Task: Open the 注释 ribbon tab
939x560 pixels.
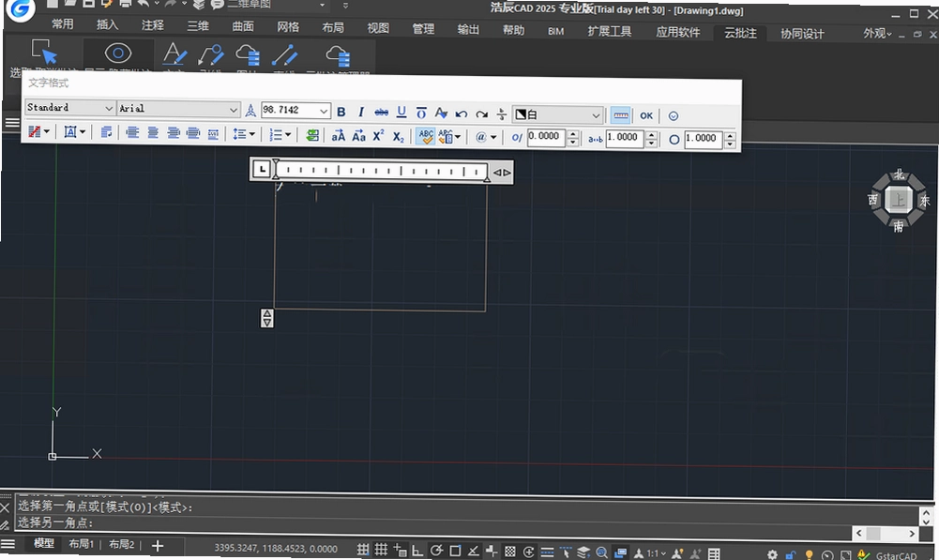Action: [x=152, y=25]
